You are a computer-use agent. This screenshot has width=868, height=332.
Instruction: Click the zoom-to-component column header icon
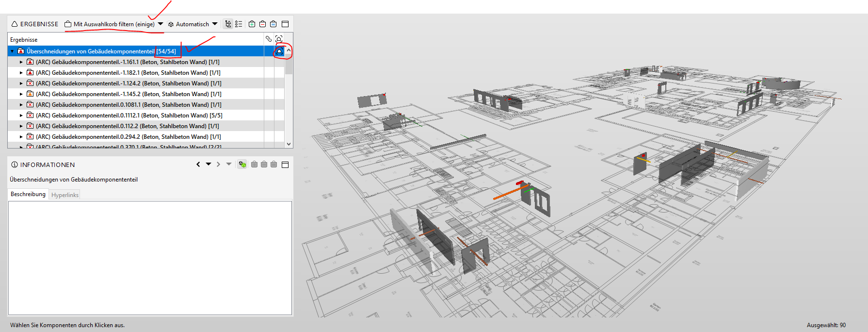(279, 39)
